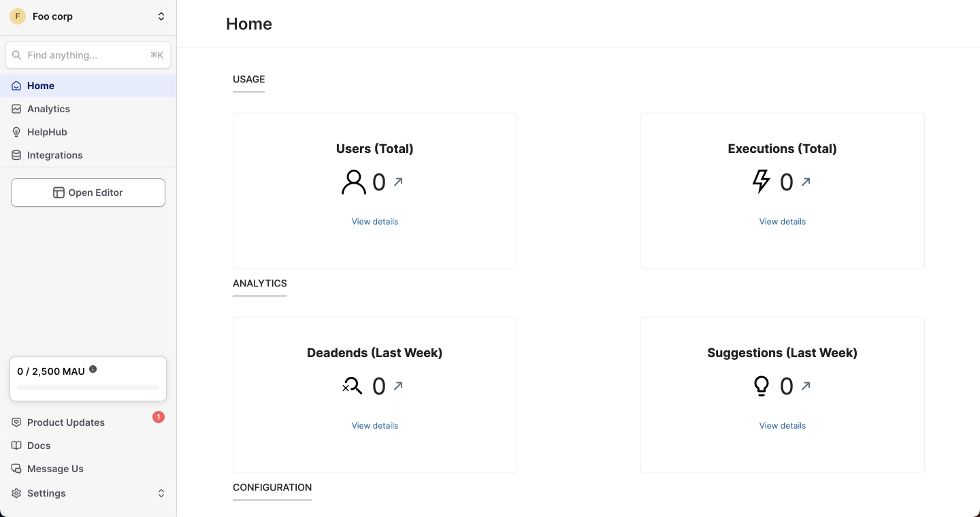Click the arrow icon beside Suggestions count
The image size is (980, 517).
click(x=806, y=386)
